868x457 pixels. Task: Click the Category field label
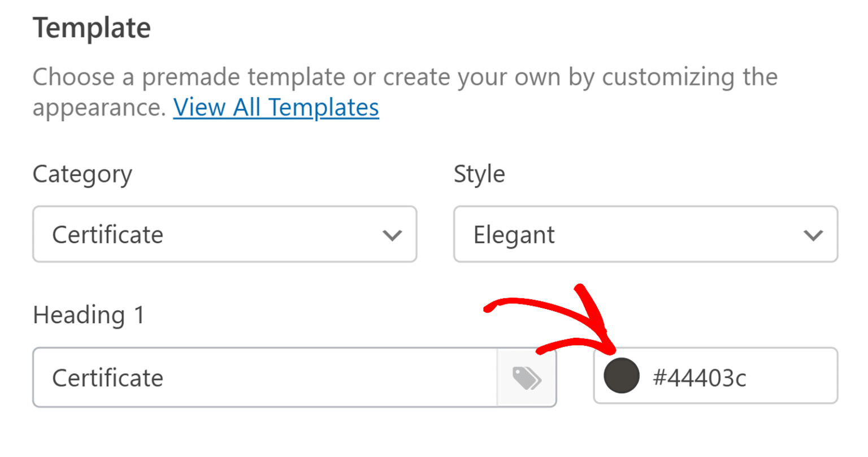(82, 175)
